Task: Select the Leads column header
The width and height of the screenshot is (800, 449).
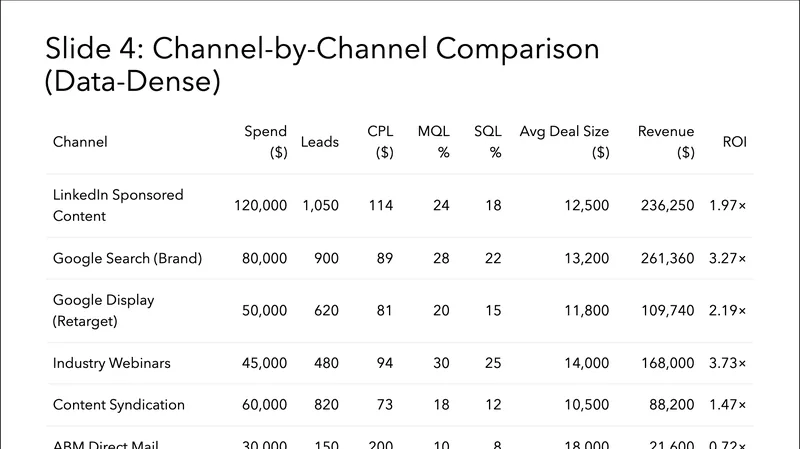Action: 319,142
